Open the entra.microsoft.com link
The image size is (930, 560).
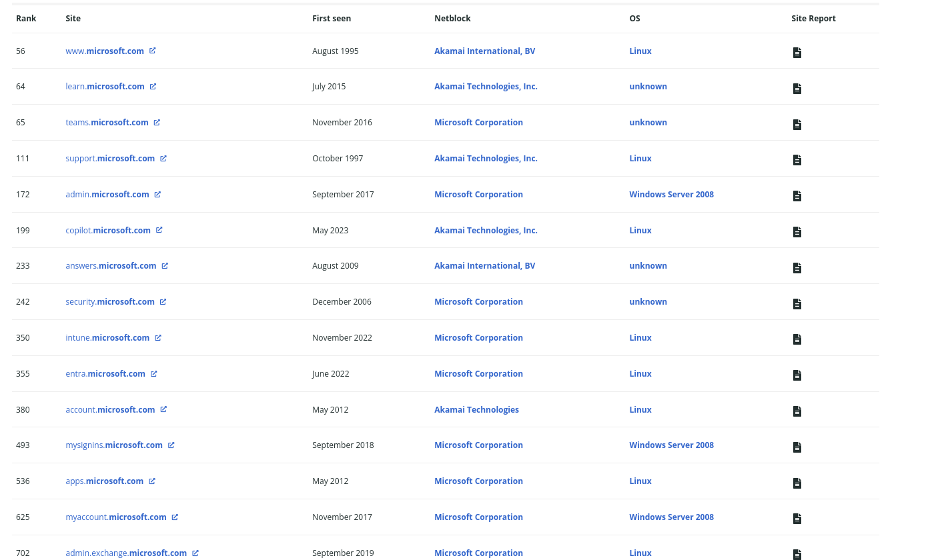click(105, 374)
